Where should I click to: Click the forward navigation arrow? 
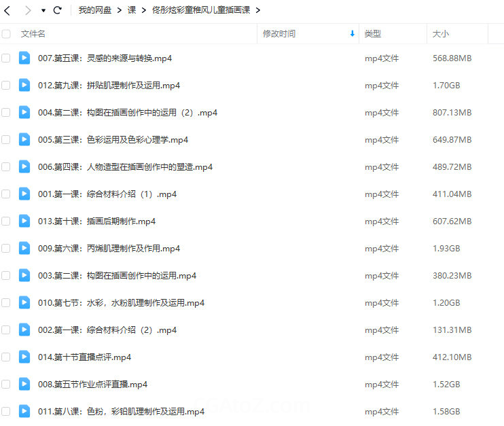(x=28, y=10)
